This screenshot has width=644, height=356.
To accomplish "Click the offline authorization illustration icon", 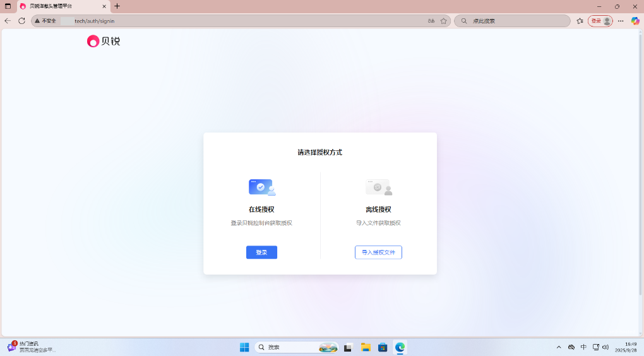I will click(378, 187).
